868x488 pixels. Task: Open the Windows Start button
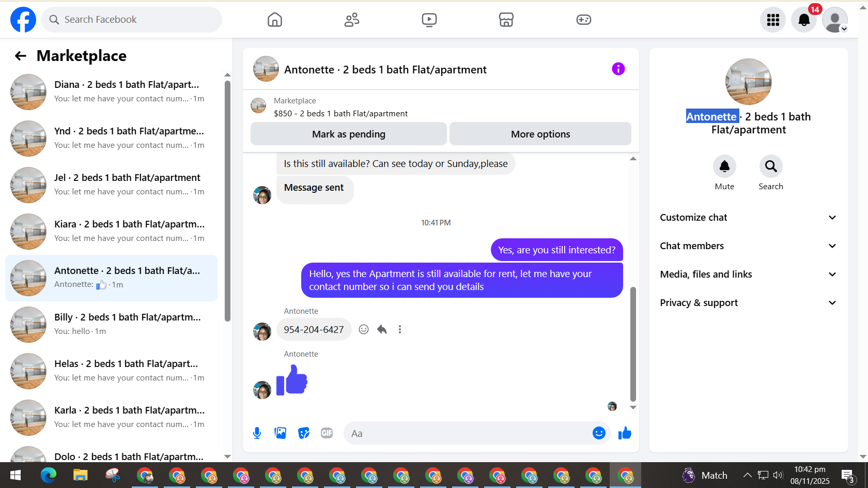(16, 475)
